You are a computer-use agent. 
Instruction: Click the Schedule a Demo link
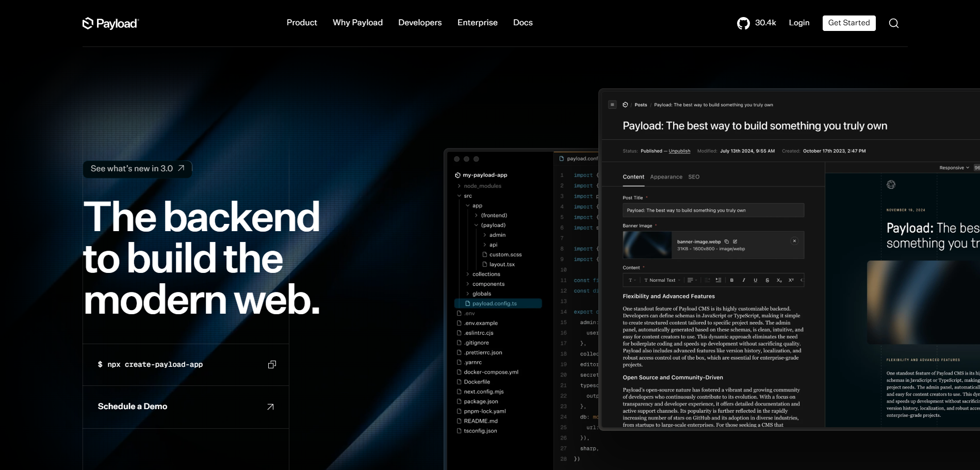(186, 407)
